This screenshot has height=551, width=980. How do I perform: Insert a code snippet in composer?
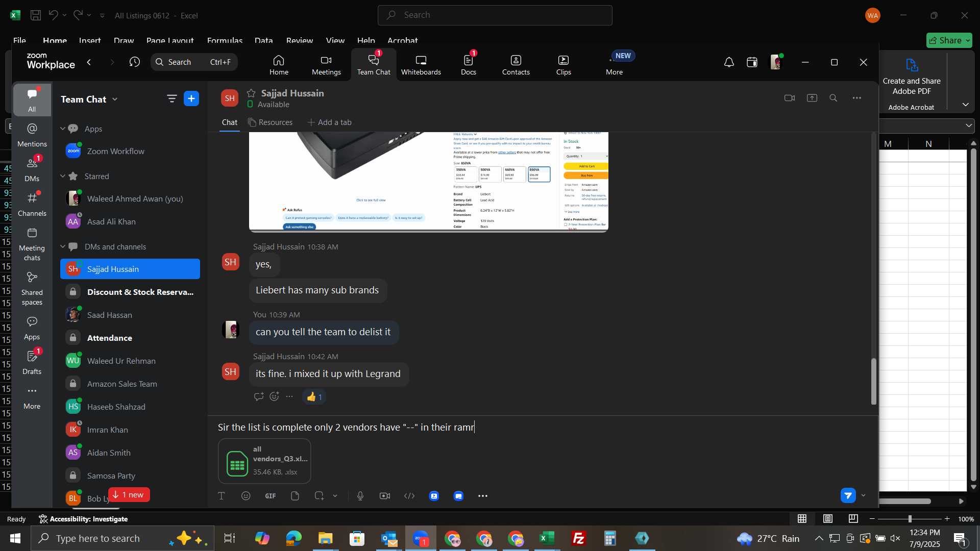pyautogui.click(x=409, y=496)
